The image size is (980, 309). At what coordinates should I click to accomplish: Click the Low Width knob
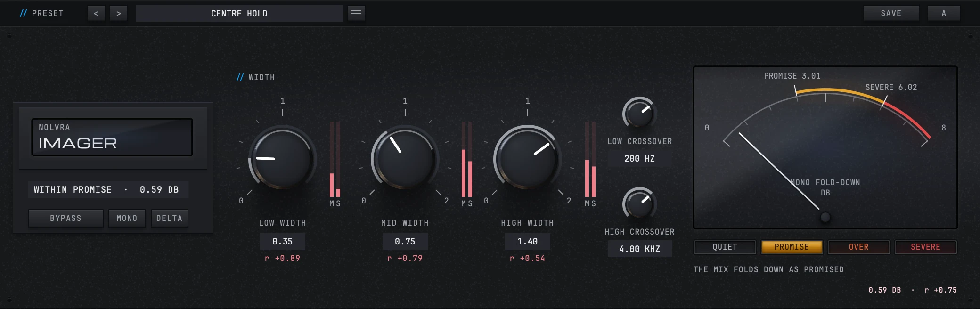[283, 159]
